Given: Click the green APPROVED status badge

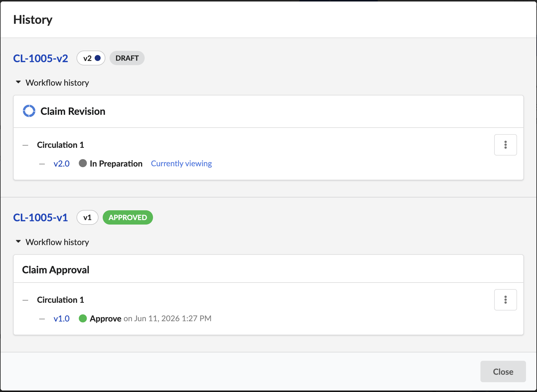Looking at the screenshot, I should coord(128,217).
